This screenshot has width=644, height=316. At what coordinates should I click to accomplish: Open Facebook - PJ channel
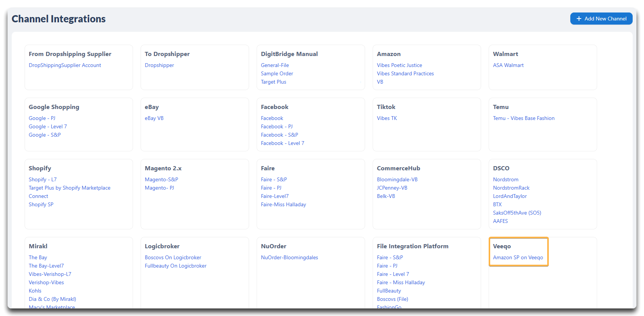point(277,126)
